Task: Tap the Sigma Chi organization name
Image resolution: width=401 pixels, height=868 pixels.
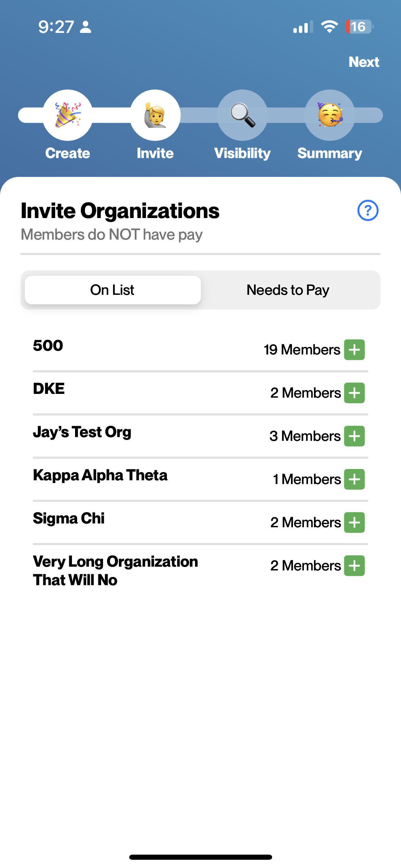Action: pos(69,519)
